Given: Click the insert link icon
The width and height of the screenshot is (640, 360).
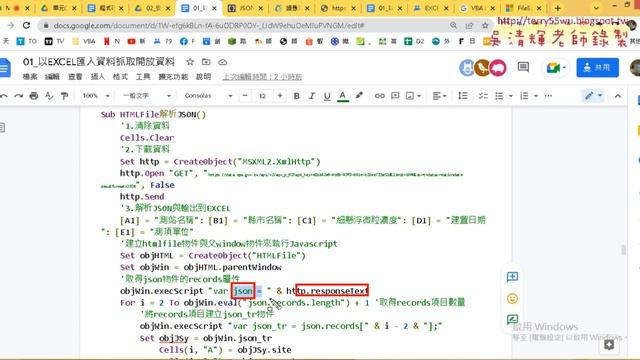Looking at the screenshot, I should [x=380, y=96].
